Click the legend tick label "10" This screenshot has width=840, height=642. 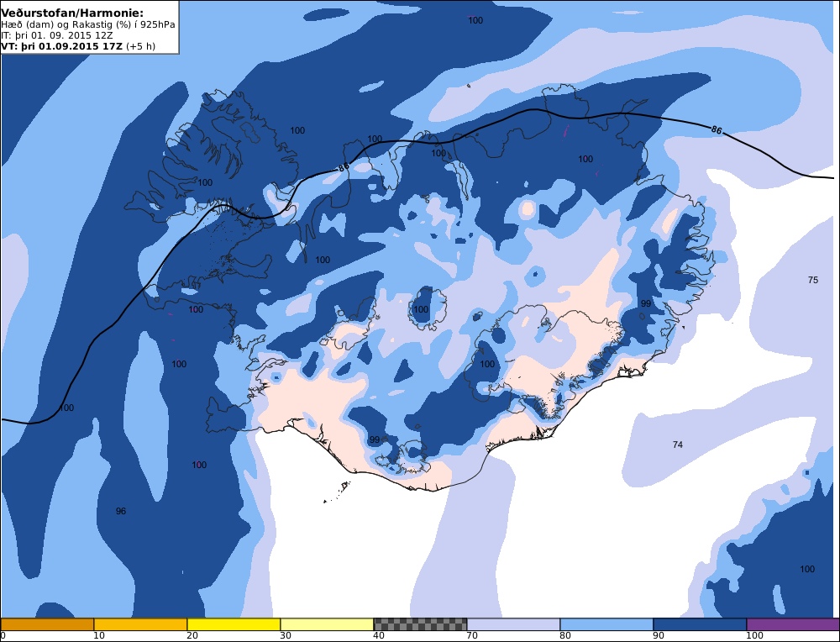coord(99,635)
